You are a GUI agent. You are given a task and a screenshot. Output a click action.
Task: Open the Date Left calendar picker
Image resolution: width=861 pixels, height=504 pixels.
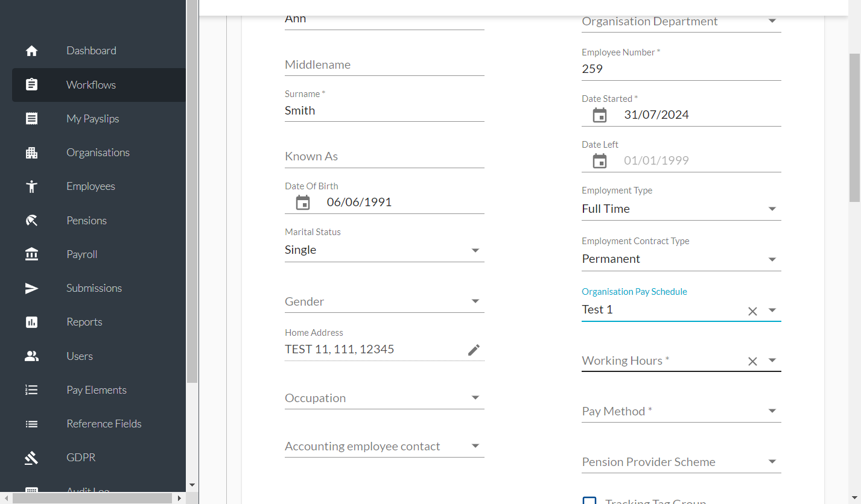tap(600, 161)
